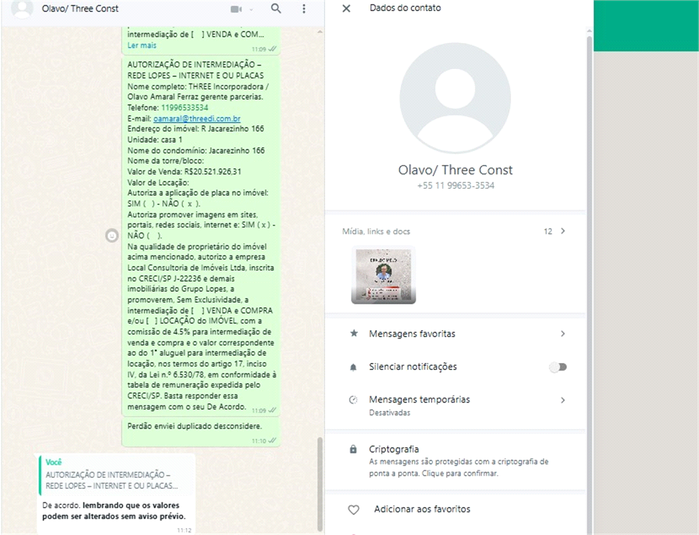Click the timer icon for temporary messages
699x535 pixels.
pyautogui.click(x=353, y=399)
